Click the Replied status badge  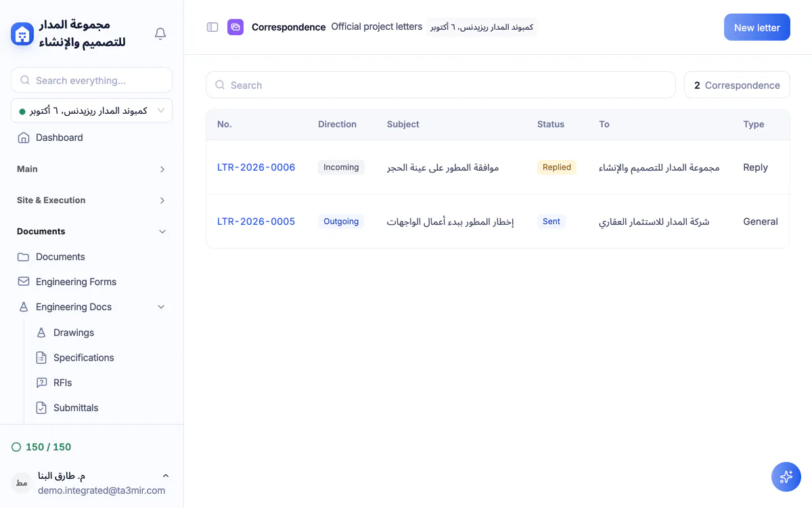557,167
